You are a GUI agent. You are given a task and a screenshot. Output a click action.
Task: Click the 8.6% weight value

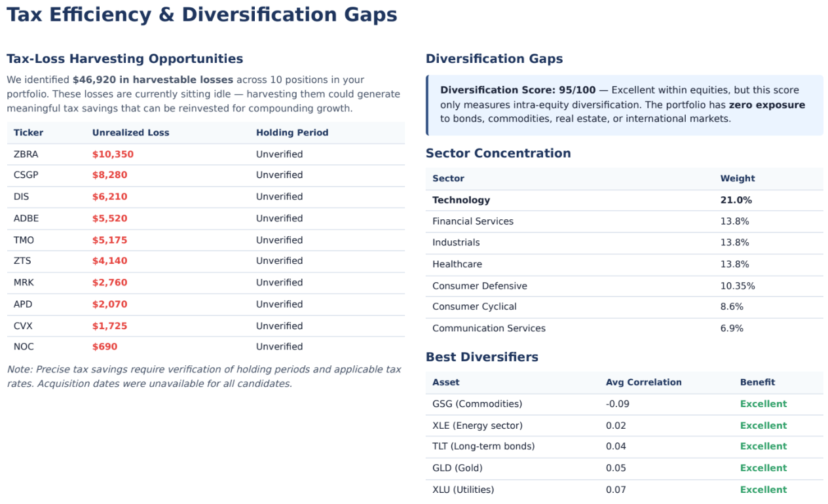(x=732, y=307)
